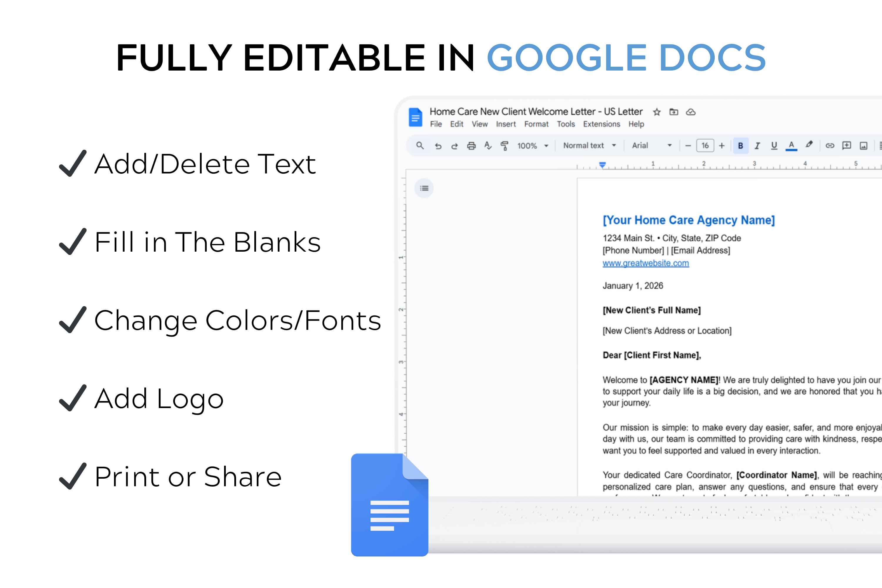Screen dimensions: 882x588
Task: Toggle Underline formatting
Action: pos(774,146)
